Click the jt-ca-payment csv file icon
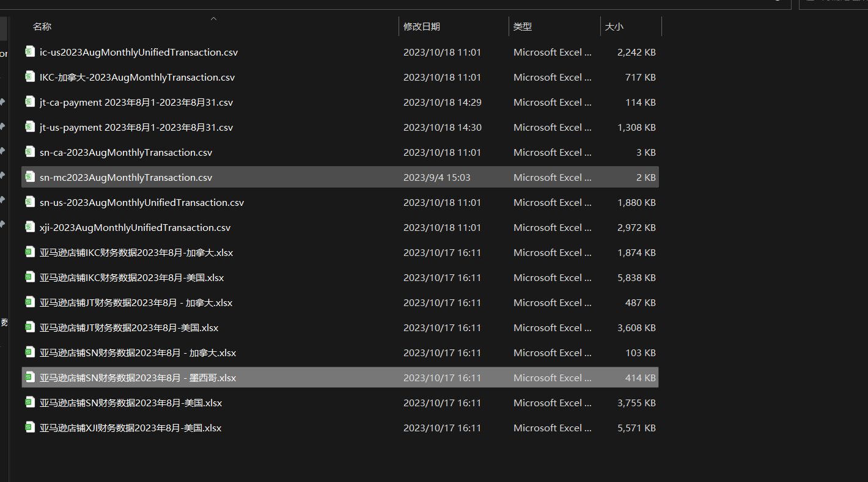This screenshot has height=482, width=868. coord(30,102)
